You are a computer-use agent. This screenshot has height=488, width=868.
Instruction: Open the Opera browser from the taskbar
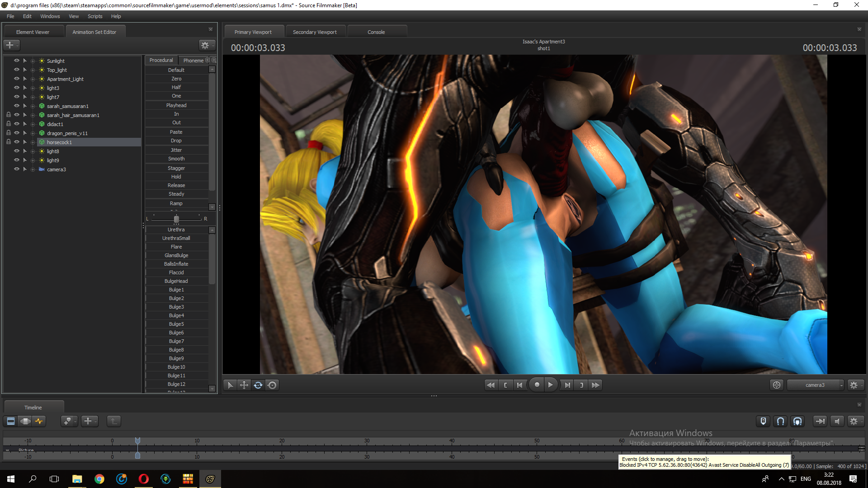(144, 479)
